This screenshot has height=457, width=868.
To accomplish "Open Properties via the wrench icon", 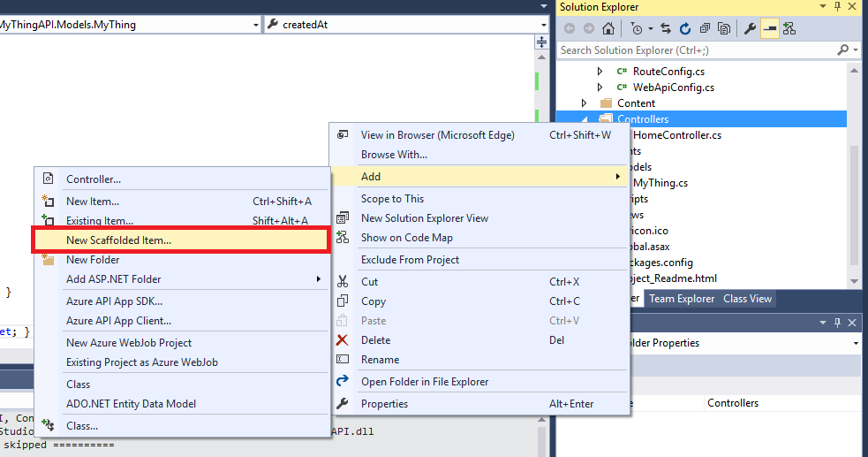I will click(750, 29).
